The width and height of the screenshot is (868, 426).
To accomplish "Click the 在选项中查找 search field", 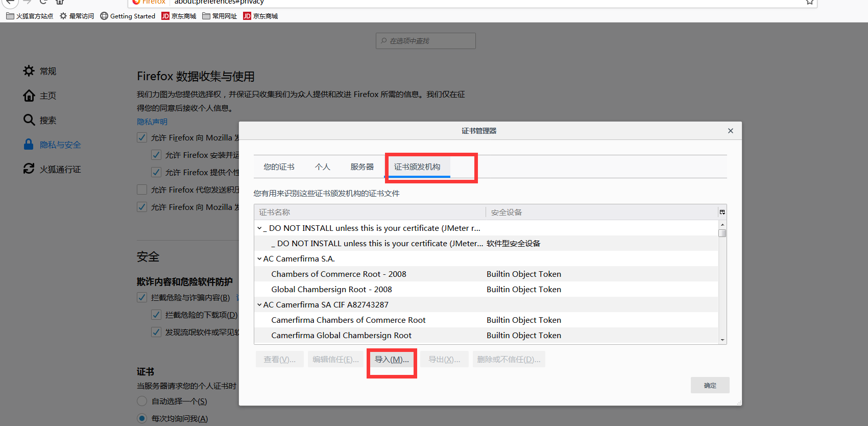I will point(426,41).
